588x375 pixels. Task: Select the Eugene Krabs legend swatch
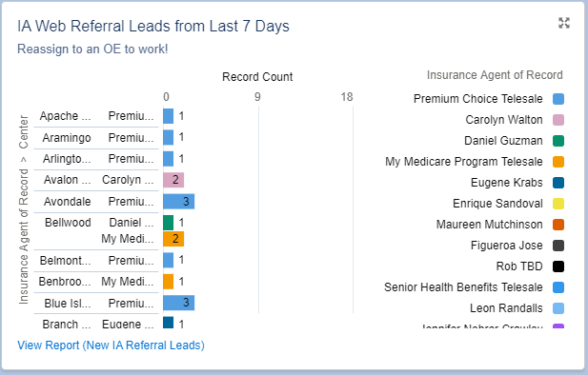point(558,183)
